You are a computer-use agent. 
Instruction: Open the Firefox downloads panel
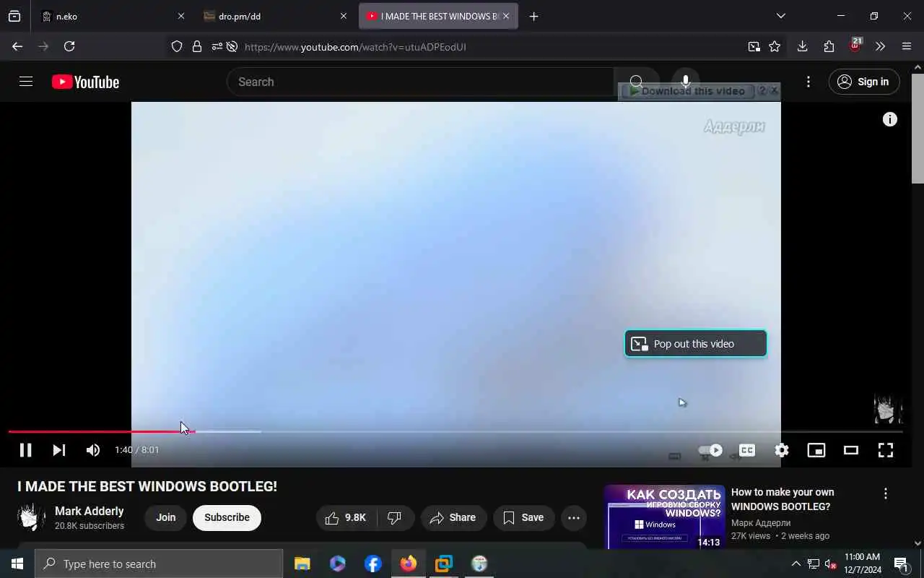(802, 46)
